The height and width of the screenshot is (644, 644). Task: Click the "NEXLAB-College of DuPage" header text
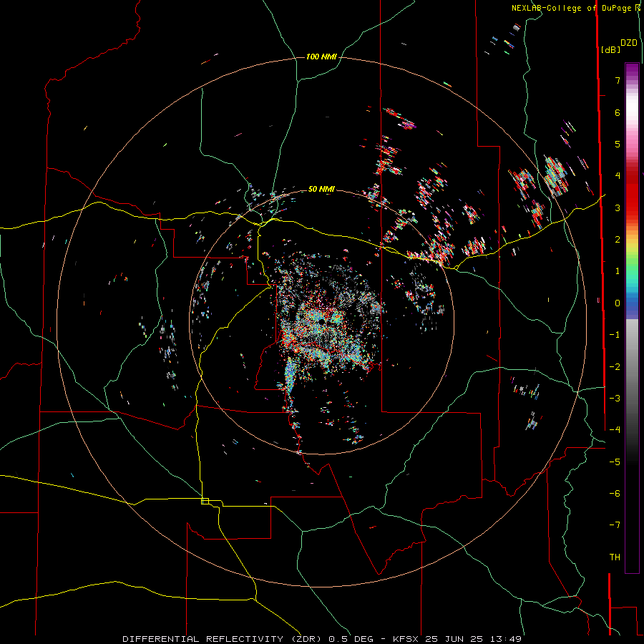[x=571, y=8]
